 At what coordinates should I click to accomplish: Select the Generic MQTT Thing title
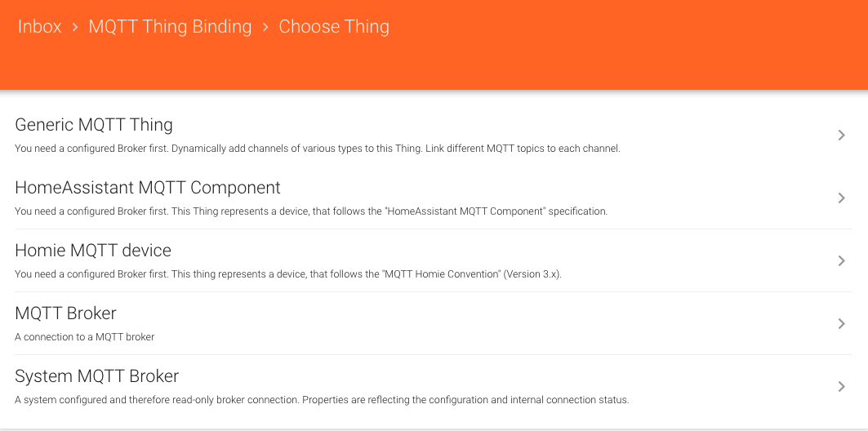[94, 125]
